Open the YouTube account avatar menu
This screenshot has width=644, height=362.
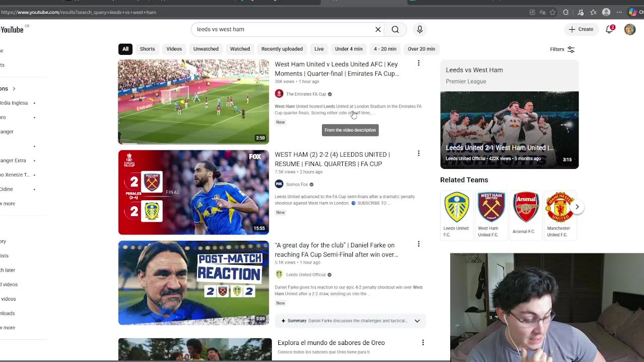click(630, 29)
